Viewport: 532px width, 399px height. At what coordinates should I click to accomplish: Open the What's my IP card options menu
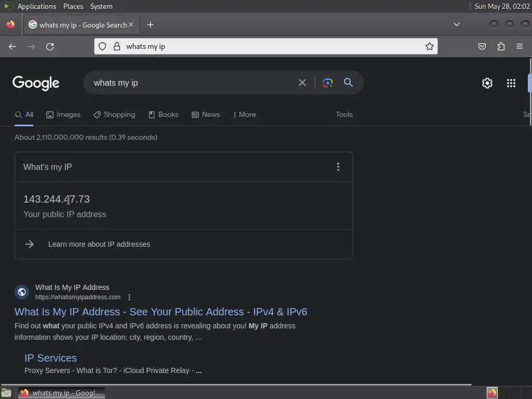pyautogui.click(x=338, y=167)
